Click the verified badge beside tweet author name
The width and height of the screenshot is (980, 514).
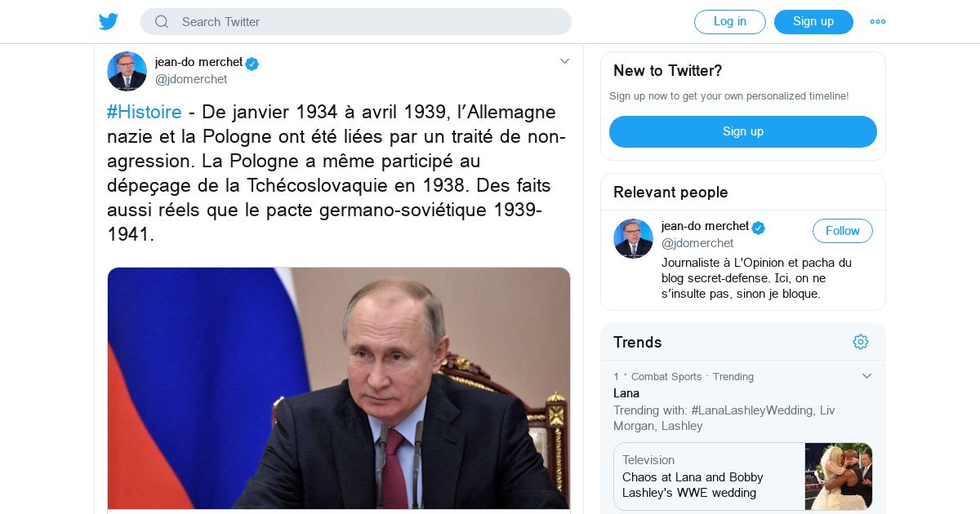(x=252, y=64)
